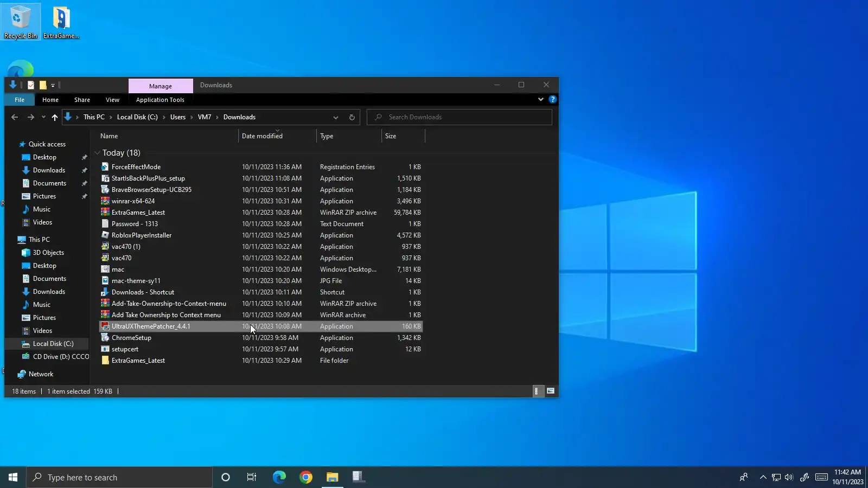868x488 pixels.
Task: Select Local Disk (C:) in navigation pane
Action: click(53, 344)
